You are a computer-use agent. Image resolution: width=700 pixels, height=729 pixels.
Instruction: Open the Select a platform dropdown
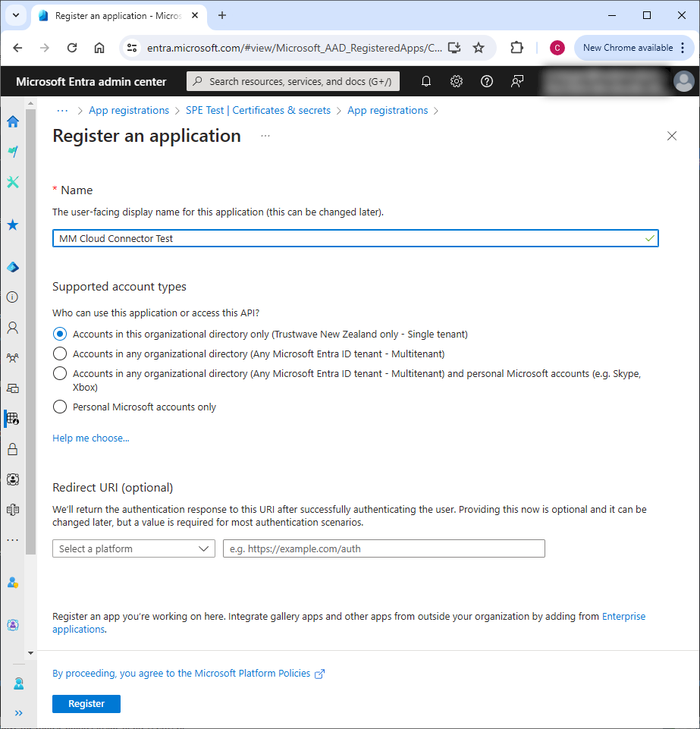pyautogui.click(x=133, y=548)
